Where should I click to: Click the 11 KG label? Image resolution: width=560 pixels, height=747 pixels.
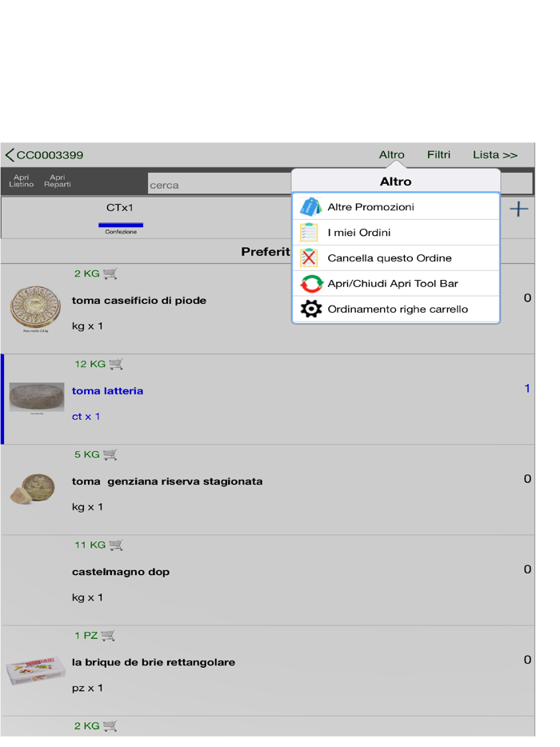90,545
